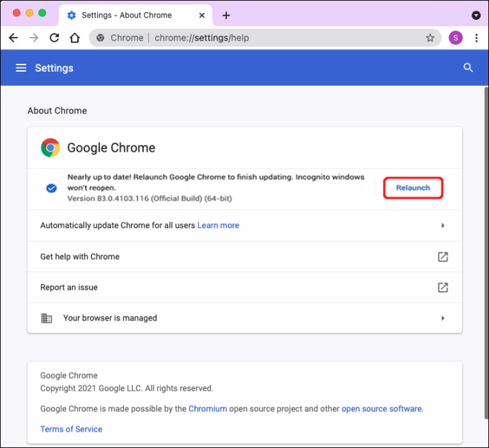Expand Automatically update Chrome for all users

point(443,225)
